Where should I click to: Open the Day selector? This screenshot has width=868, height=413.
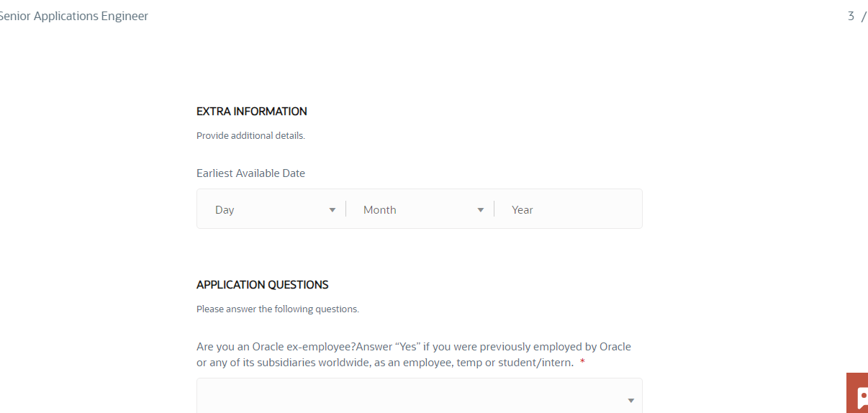[x=271, y=209]
